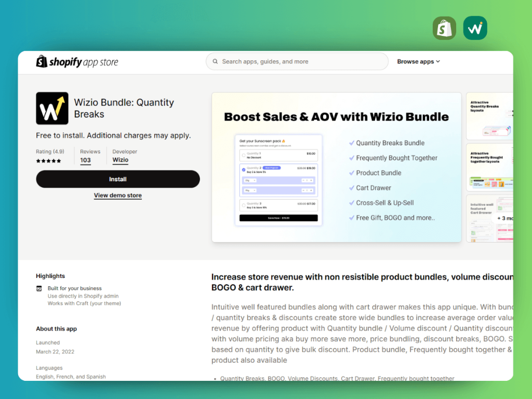Click the Free Gift, BOGO and more text
Image resolution: width=532 pixels, height=399 pixels.
tap(395, 218)
